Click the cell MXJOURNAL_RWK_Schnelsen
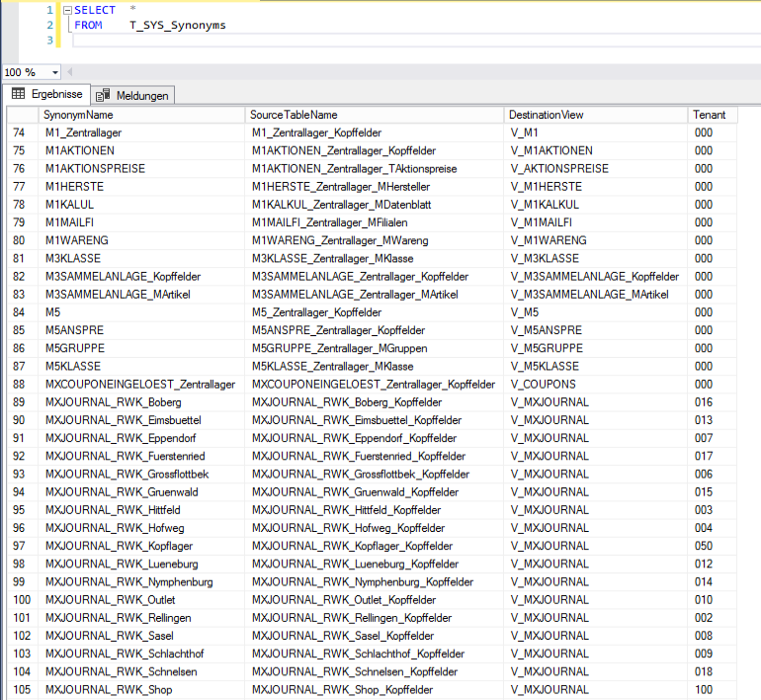Image resolution: width=761 pixels, height=700 pixels. pos(141,671)
